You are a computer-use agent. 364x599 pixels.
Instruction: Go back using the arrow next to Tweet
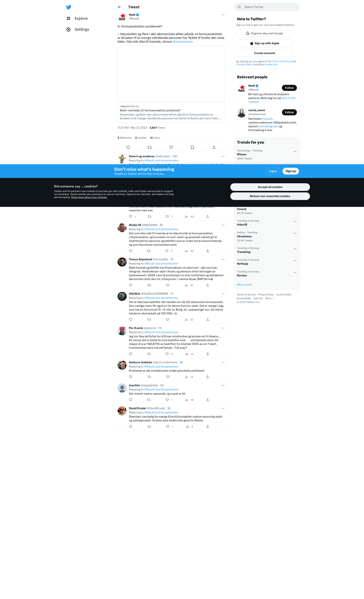pyautogui.click(x=119, y=7)
